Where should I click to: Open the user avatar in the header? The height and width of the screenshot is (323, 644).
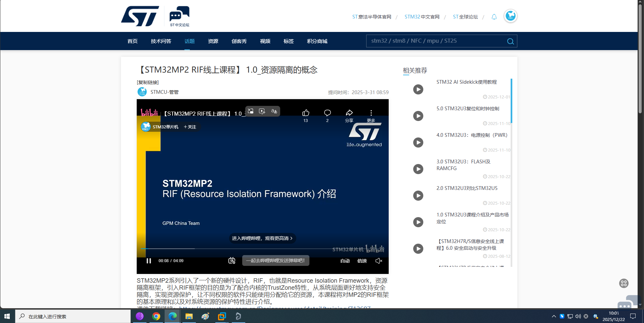[x=510, y=16]
